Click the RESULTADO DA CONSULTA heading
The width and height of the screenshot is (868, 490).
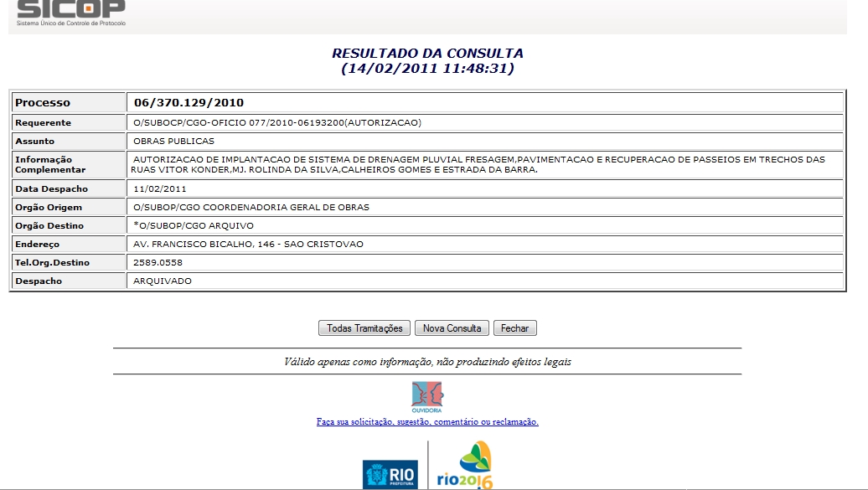[x=427, y=54]
